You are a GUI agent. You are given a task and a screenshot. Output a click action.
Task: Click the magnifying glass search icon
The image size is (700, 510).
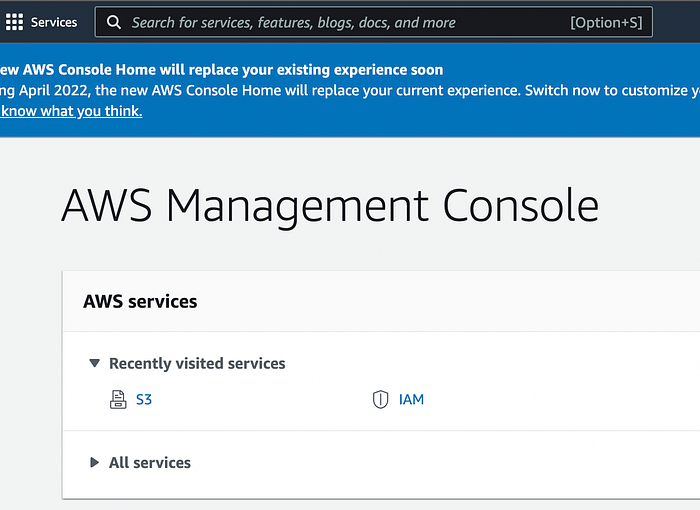[114, 22]
